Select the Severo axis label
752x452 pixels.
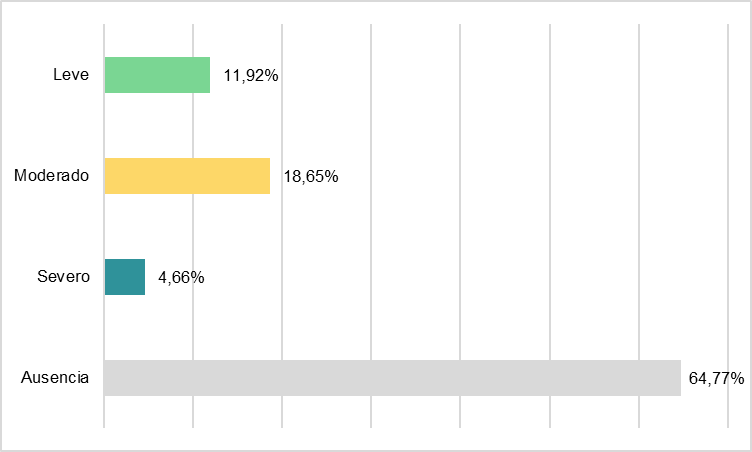coord(65,277)
